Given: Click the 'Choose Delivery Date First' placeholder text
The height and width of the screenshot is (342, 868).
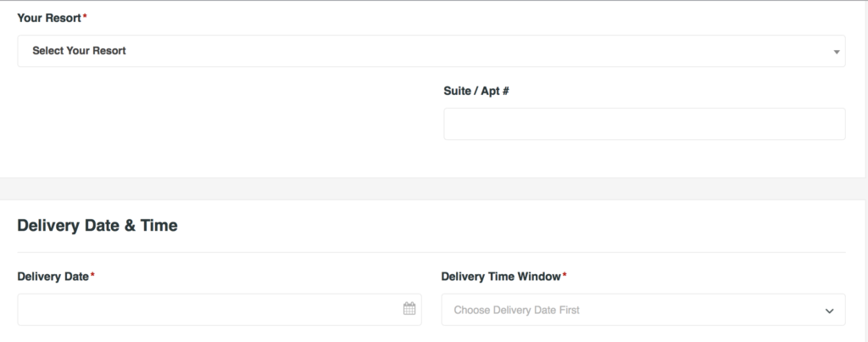Looking at the screenshot, I should click(516, 311).
